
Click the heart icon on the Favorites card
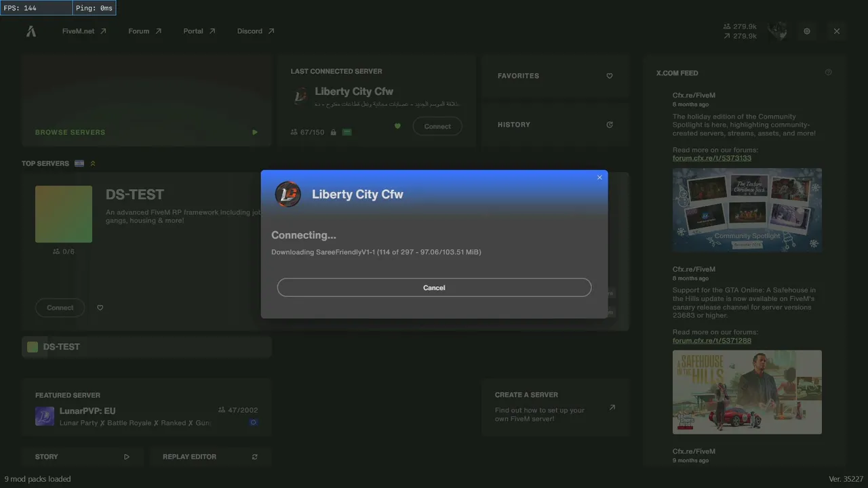(610, 76)
